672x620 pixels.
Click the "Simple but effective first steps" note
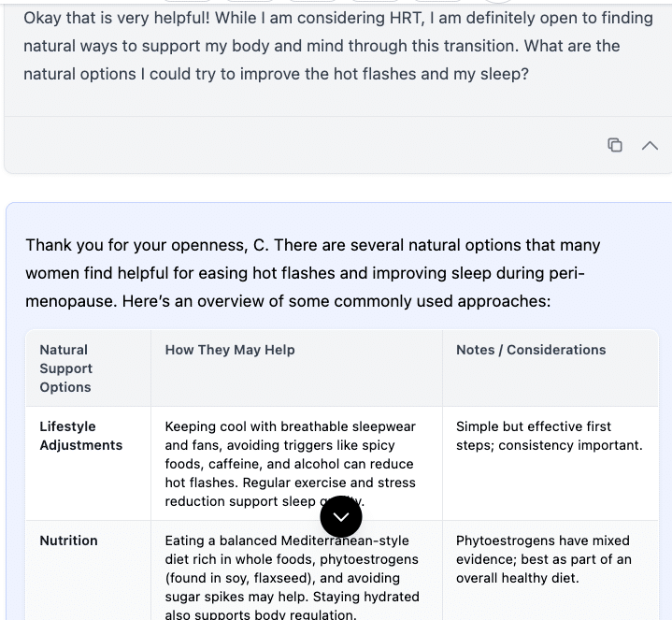click(549, 436)
